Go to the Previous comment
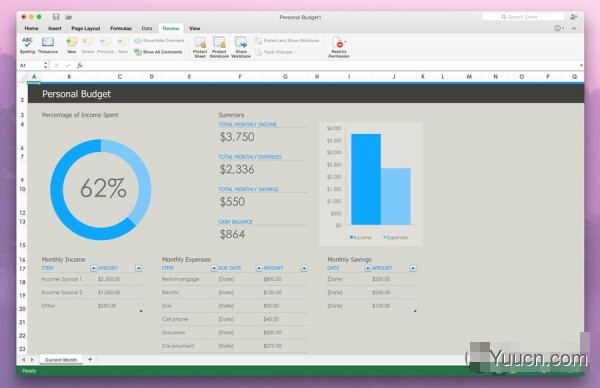 106,45
